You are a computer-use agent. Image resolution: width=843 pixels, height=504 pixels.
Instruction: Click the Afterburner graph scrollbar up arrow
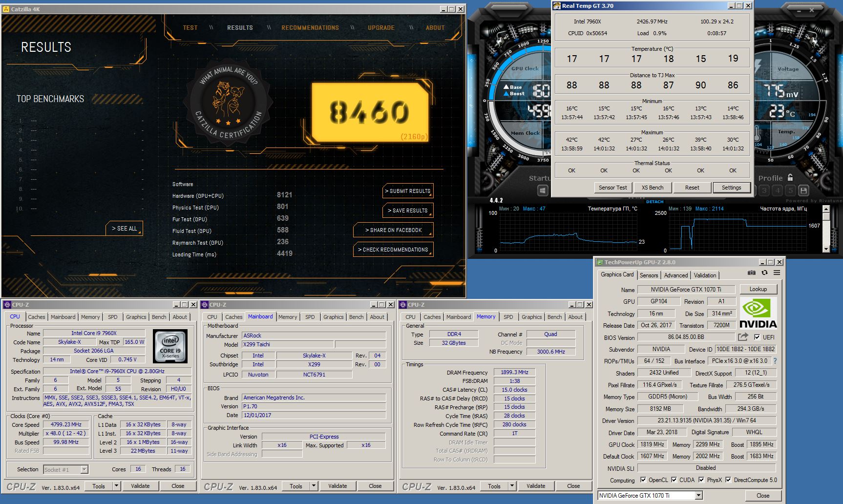pyautogui.click(x=826, y=209)
